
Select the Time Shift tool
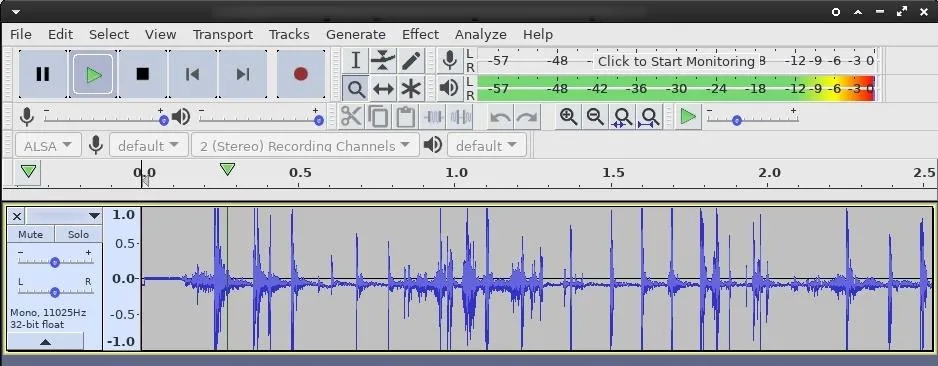click(x=383, y=89)
